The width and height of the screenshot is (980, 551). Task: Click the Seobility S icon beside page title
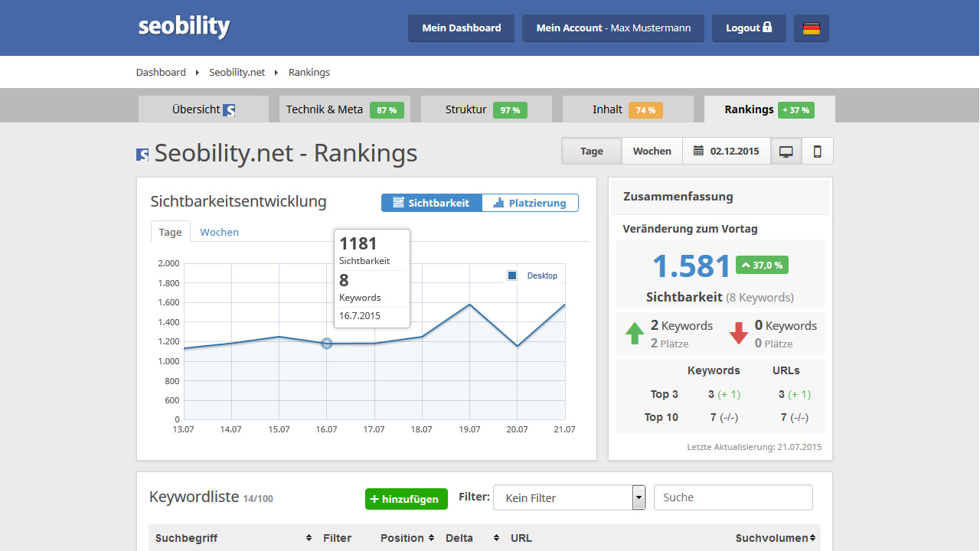142,155
